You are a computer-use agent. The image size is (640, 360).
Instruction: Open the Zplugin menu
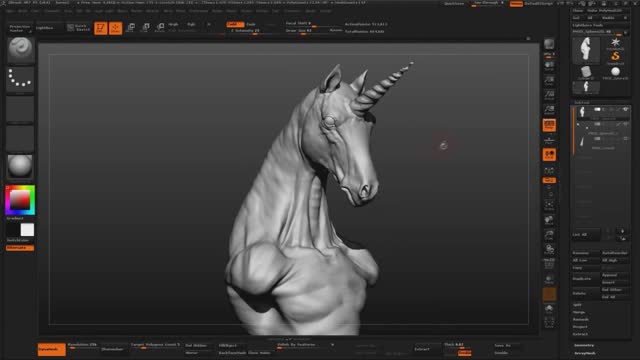click(x=311, y=11)
